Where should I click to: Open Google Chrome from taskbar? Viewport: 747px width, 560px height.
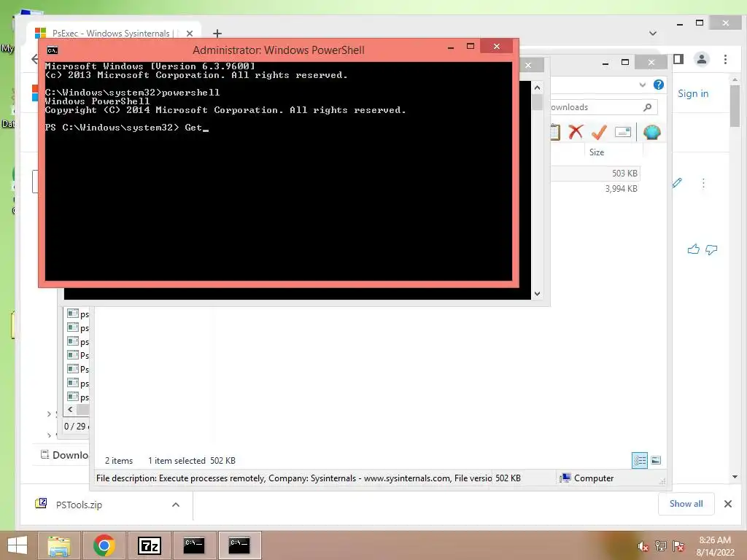click(x=104, y=545)
